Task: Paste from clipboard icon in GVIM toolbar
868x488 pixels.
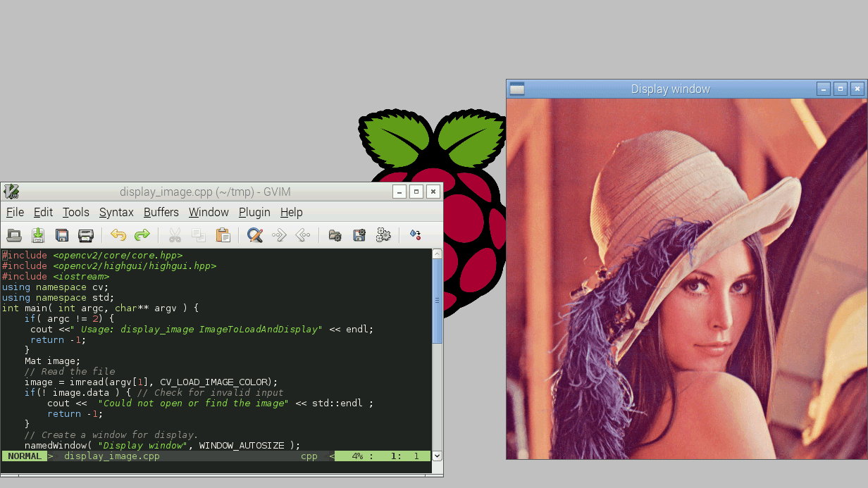Action: [223, 235]
